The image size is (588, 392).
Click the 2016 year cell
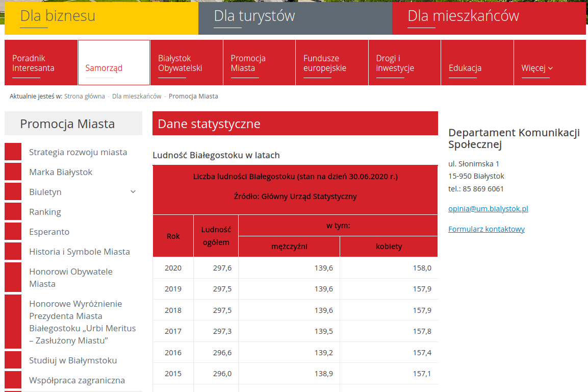[x=173, y=353]
